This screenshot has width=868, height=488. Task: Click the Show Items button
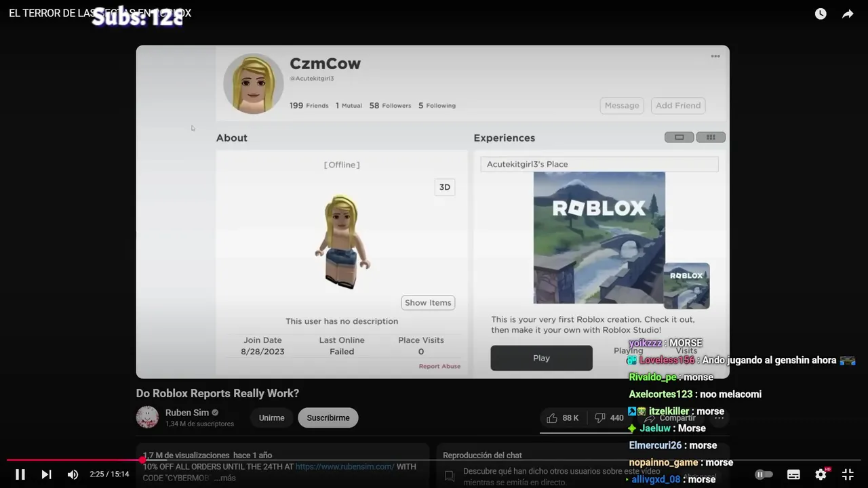coord(428,302)
